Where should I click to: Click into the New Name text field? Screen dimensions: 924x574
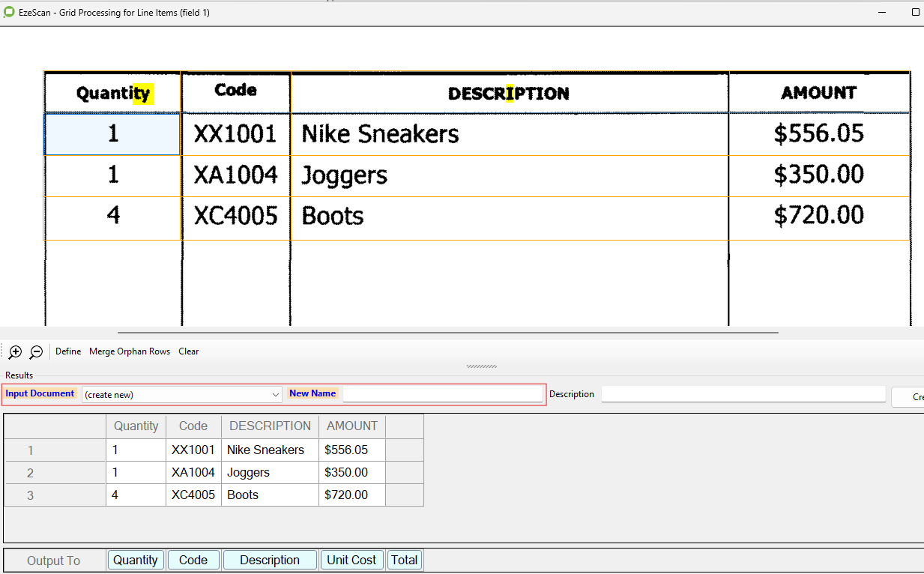pos(442,394)
